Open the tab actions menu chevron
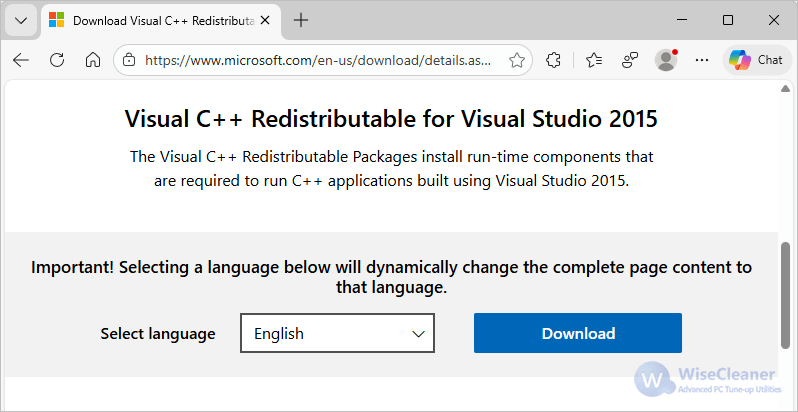798x412 pixels. click(22, 21)
